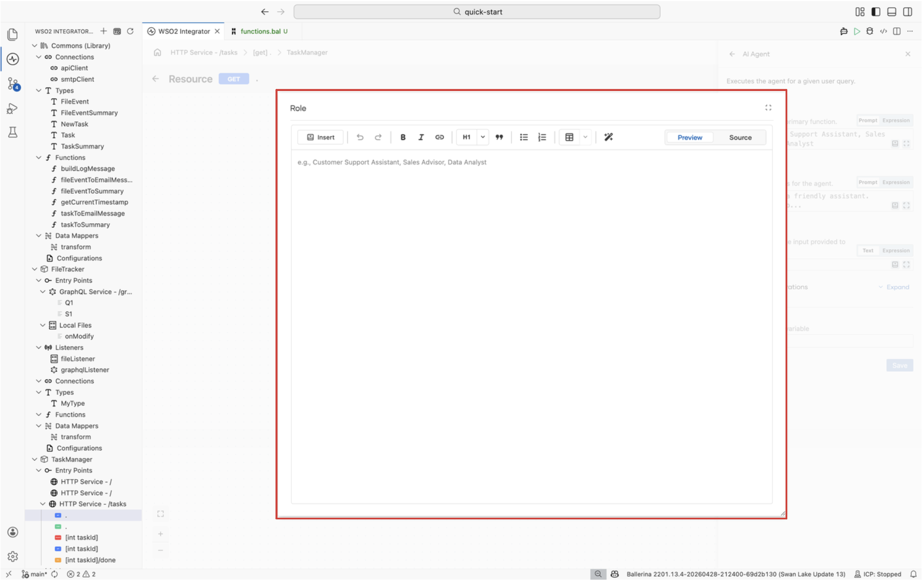Screen dimensions: 924x582
Task: Open the table options dropdown arrow
Action: click(x=585, y=137)
